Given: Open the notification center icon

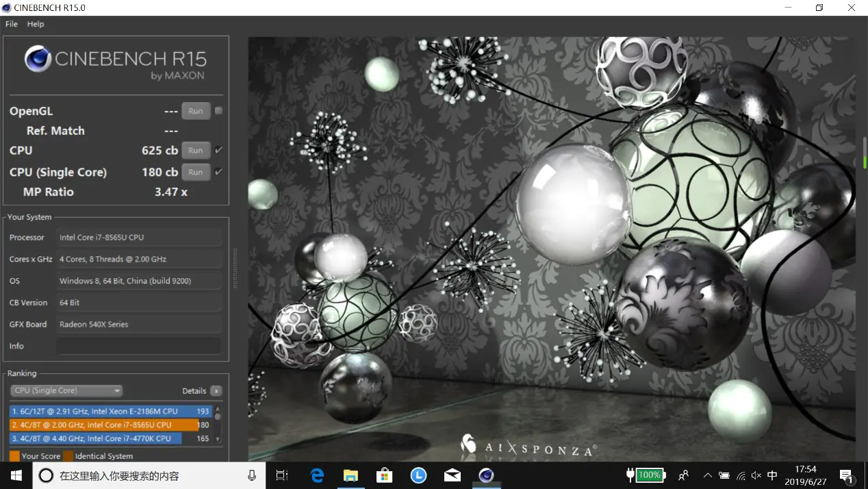Looking at the screenshot, I should pyautogui.click(x=847, y=476).
